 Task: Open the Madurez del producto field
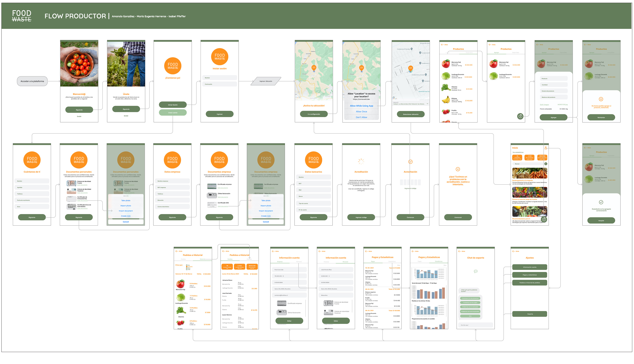(554, 97)
